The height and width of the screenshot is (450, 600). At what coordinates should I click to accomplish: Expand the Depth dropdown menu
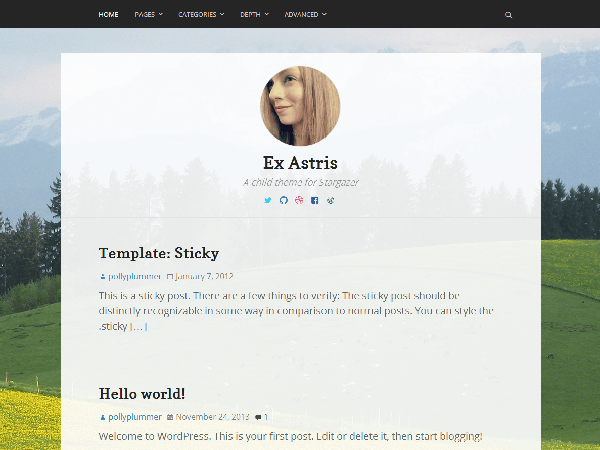coord(254,15)
